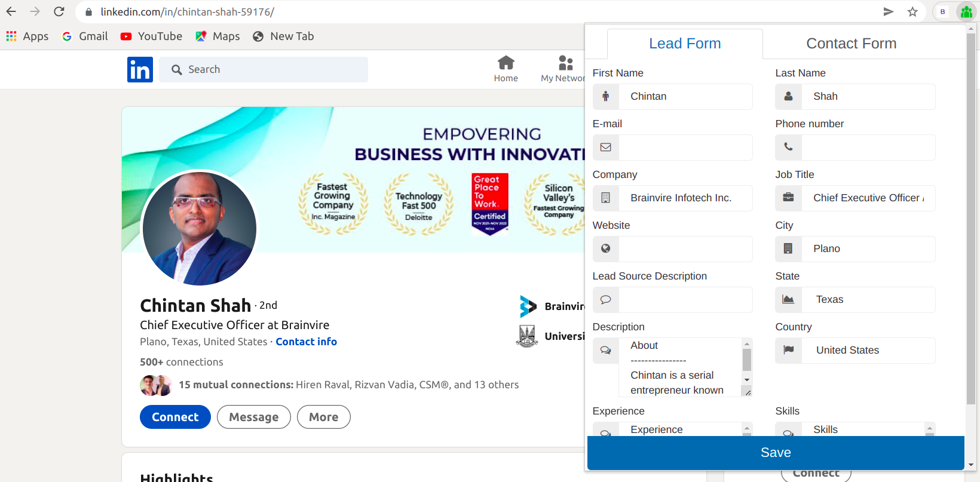The image size is (980, 482).
Task: Reload the page with the refresh icon
Action: (59, 11)
